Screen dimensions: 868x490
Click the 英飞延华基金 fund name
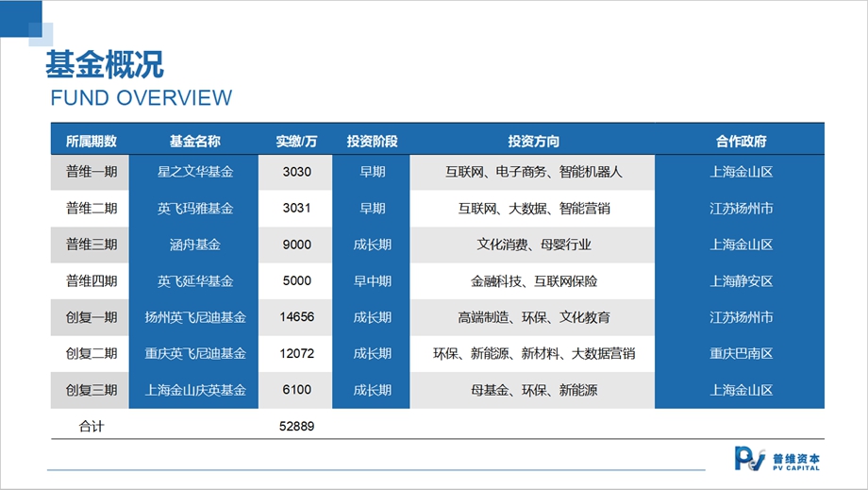point(195,280)
